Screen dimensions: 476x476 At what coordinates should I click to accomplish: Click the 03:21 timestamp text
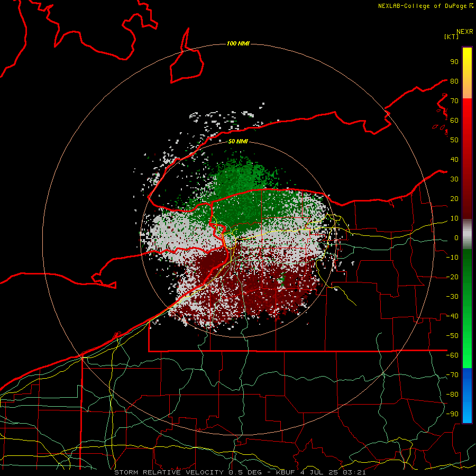tap(354, 472)
